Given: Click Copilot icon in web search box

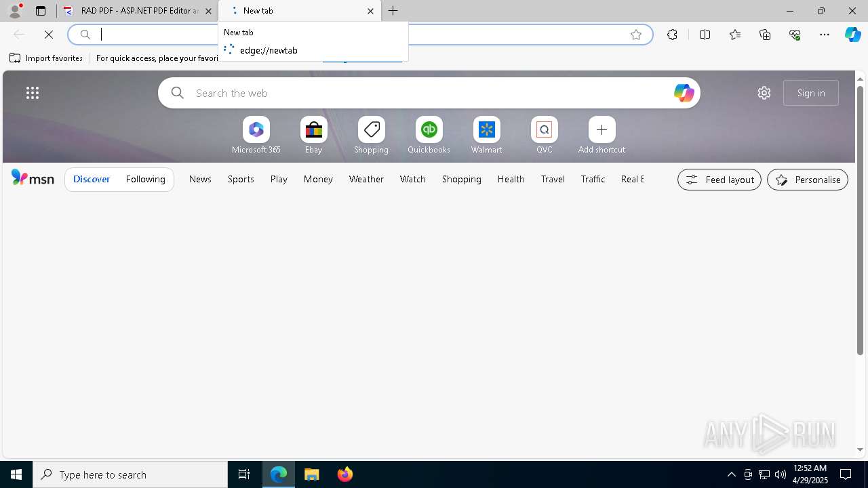Looking at the screenshot, I should (684, 93).
